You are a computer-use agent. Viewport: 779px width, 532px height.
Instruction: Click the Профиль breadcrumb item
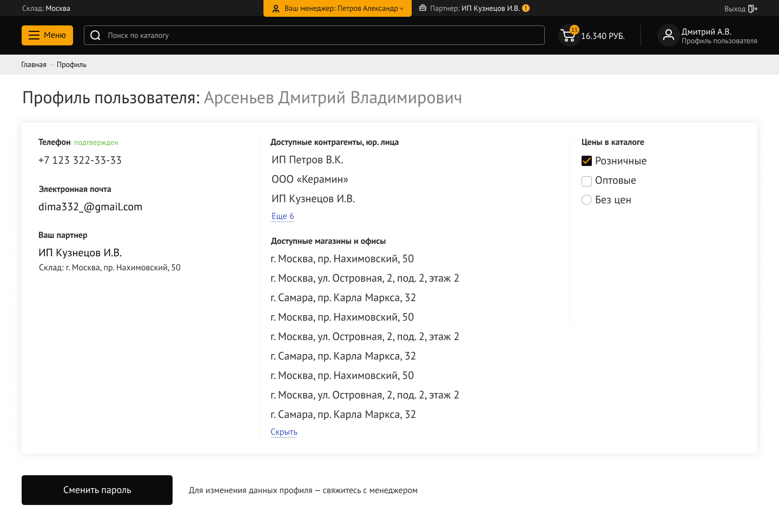click(71, 65)
